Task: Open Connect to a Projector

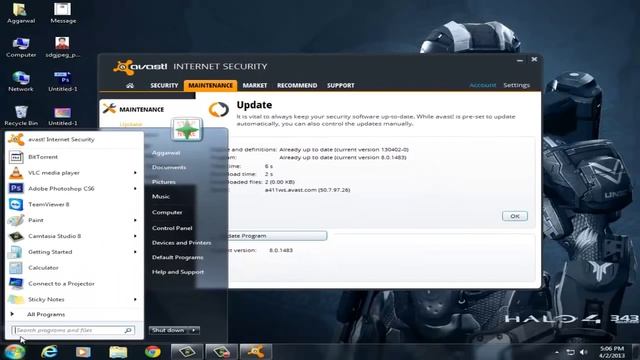Action: pyautogui.click(x=74, y=283)
